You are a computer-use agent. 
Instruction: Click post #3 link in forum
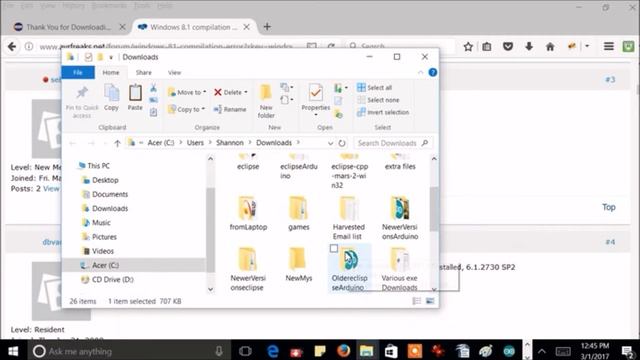coord(610,80)
